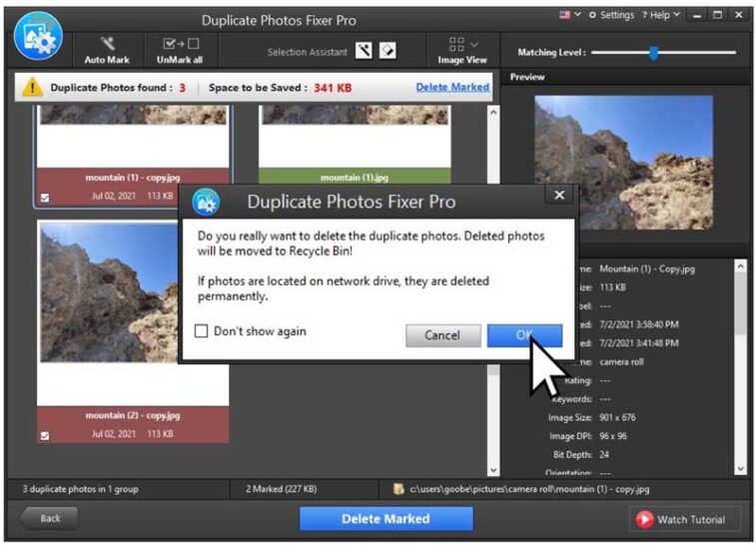Uncheck mountain (2) - copy.jpg checkbox

45,436
